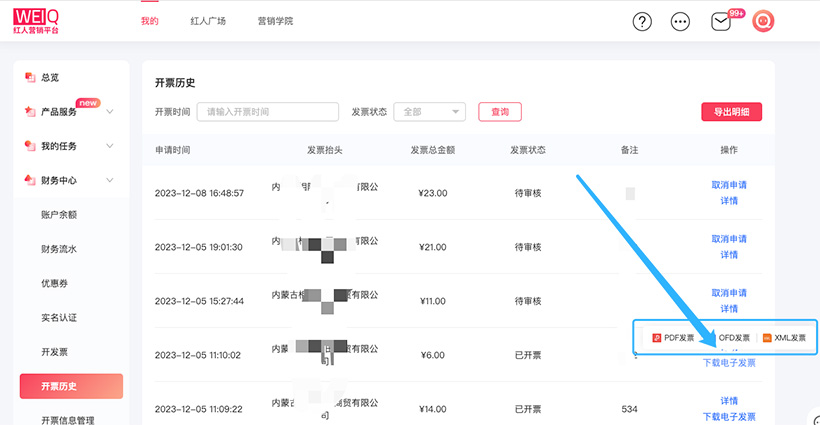Image resolution: width=820 pixels, height=425 pixels.
Task: Click the 发票总金额 column header
Action: tap(432, 150)
